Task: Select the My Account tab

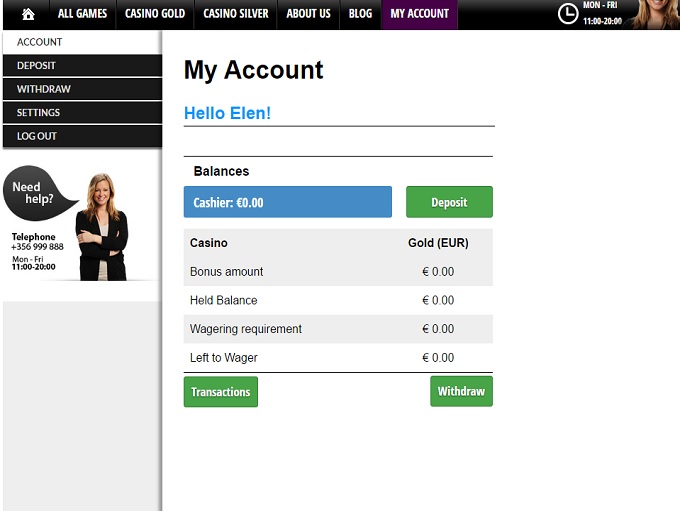Action: [x=419, y=14]
